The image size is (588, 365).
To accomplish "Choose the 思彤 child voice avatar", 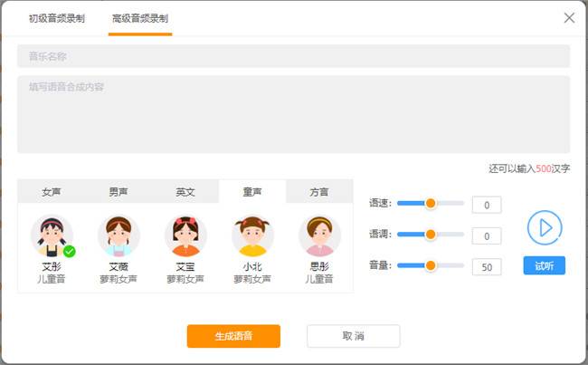I will (318, 236).
